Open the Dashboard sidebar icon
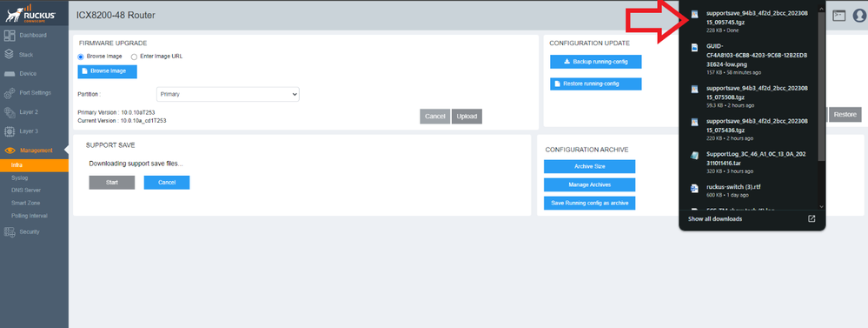 tap(10, 36)
